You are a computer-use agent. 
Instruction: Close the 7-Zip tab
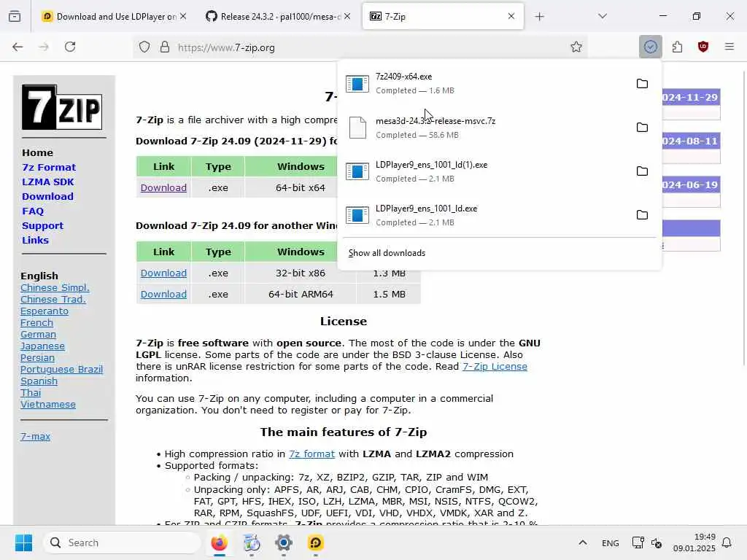pos(511,16)
